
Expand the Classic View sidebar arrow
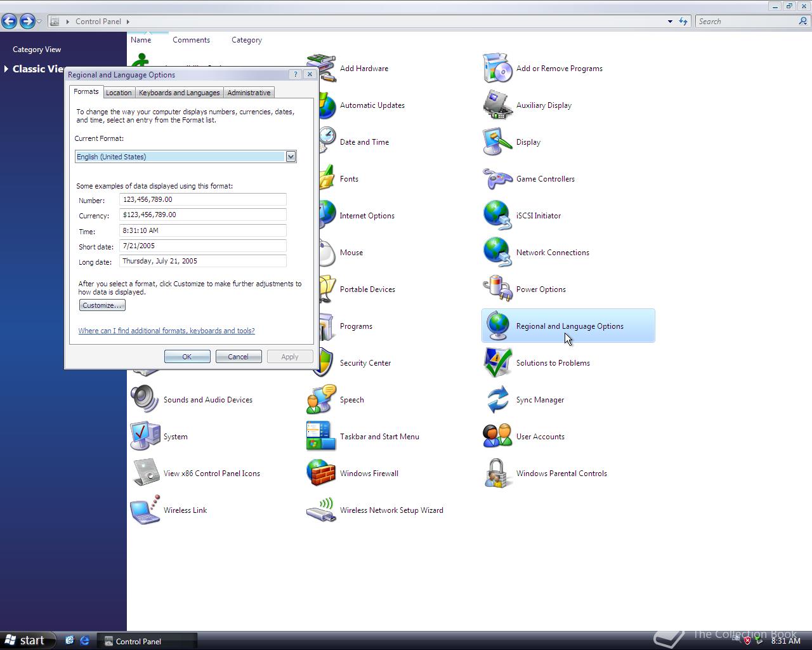6,69
